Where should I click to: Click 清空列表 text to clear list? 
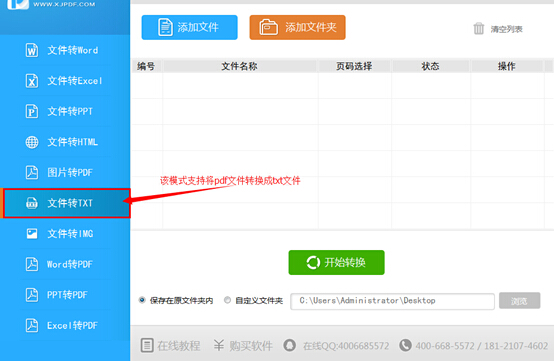tap(506, 29)
